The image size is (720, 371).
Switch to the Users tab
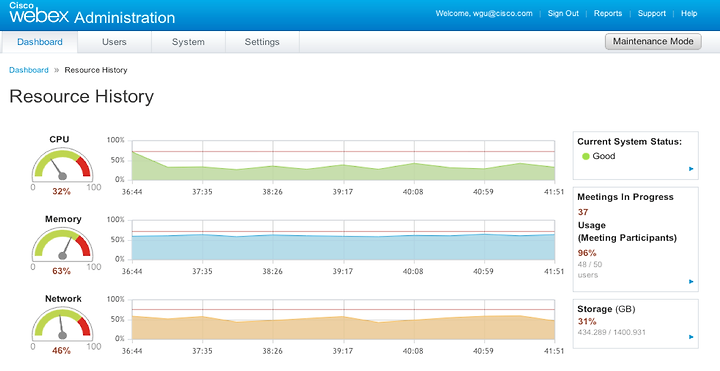click(114, 42)
